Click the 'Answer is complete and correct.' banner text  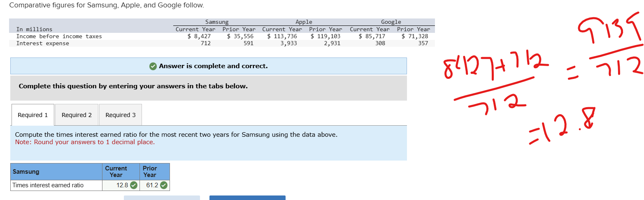point(213,66)
